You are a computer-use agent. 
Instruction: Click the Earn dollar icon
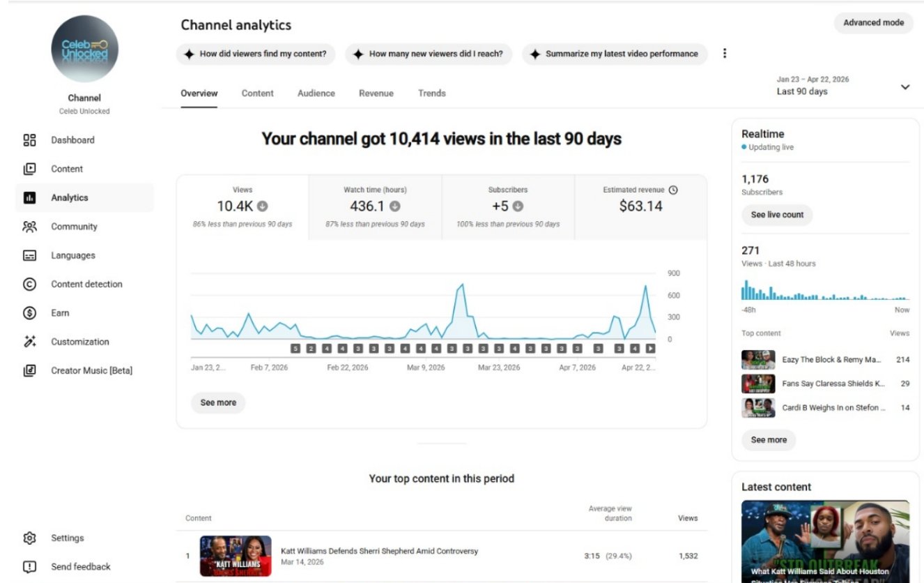click(x=29, y=313)
